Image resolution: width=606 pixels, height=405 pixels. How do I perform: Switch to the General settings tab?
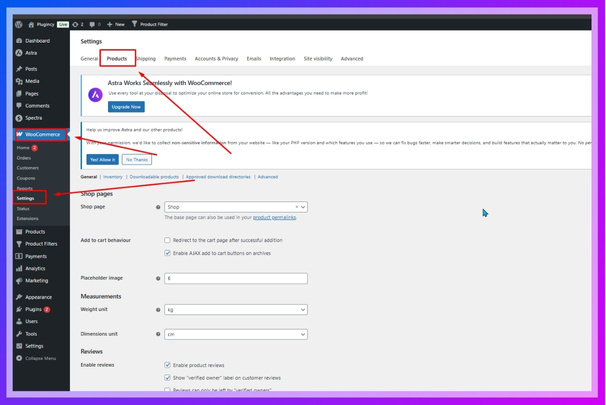click(89, 59)
